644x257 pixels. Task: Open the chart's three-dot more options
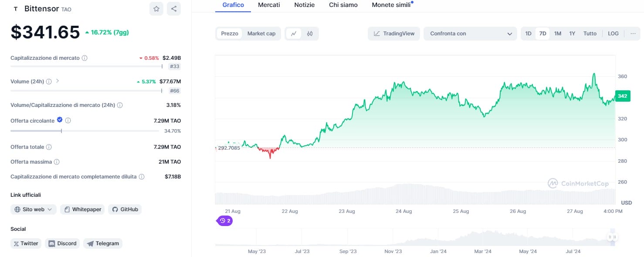coord(633,34)
